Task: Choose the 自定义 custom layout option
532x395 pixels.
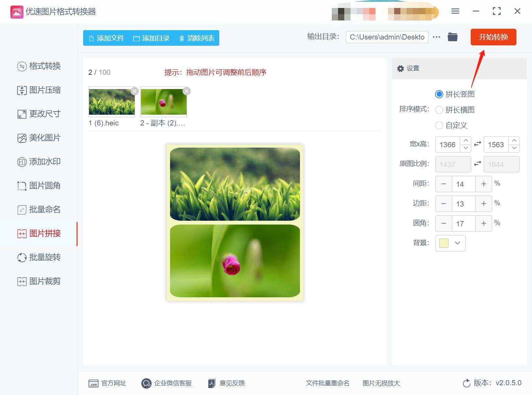Action: (x=439, y=125)
